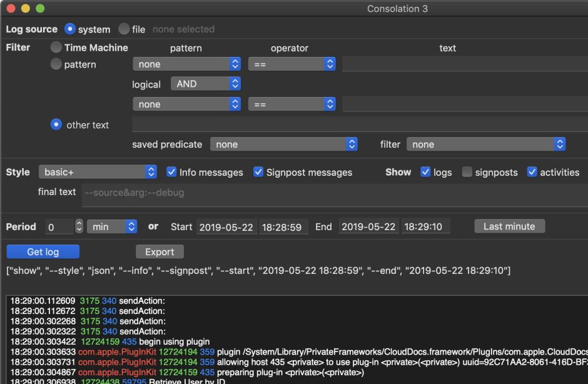This screenshot has width=588, height=384.
Task: Disable the activities Show checkbox
Action: point(532,172)
